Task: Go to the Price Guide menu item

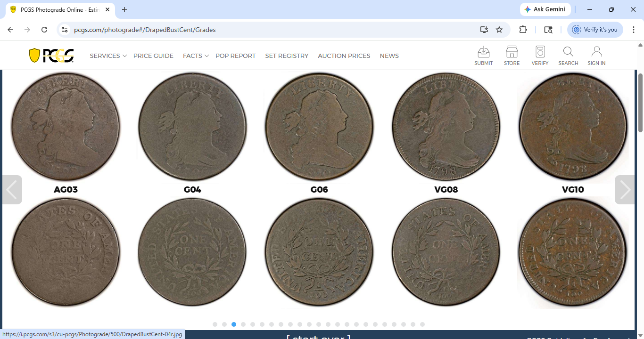Action: (153, 56)
